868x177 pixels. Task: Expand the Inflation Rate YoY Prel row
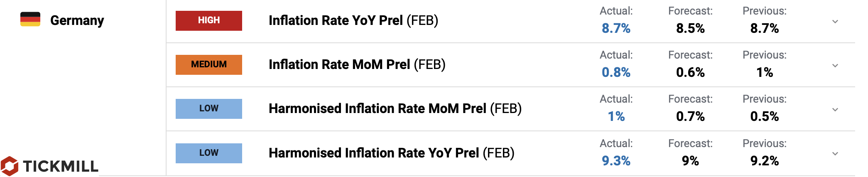pos(835,22)
